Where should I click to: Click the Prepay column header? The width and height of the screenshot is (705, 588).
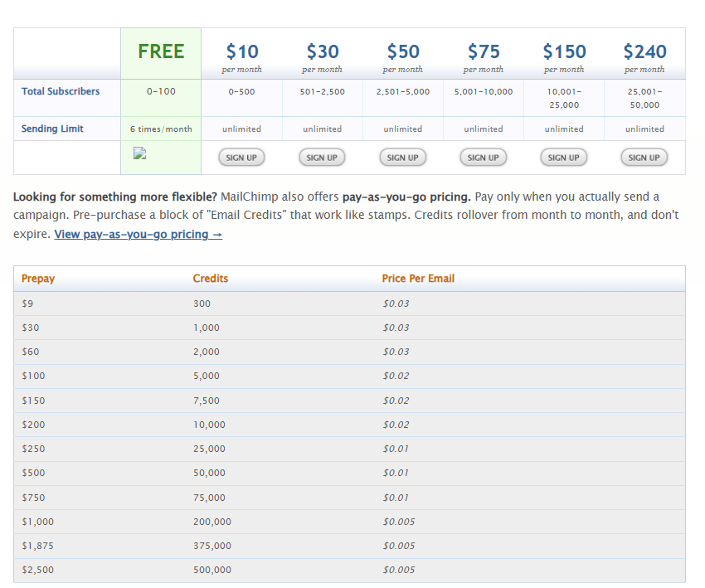point(38,279)
